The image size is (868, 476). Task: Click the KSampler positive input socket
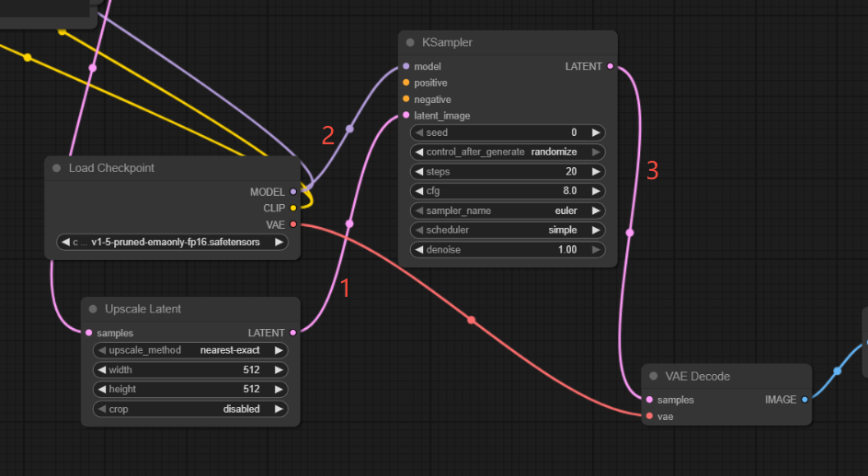[x=405, y=83]
